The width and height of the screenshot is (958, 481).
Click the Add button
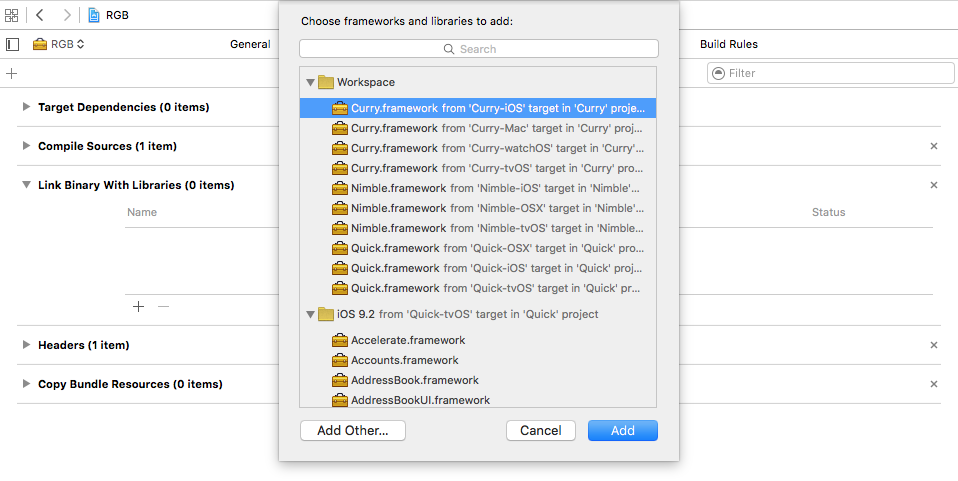point(623,430)
